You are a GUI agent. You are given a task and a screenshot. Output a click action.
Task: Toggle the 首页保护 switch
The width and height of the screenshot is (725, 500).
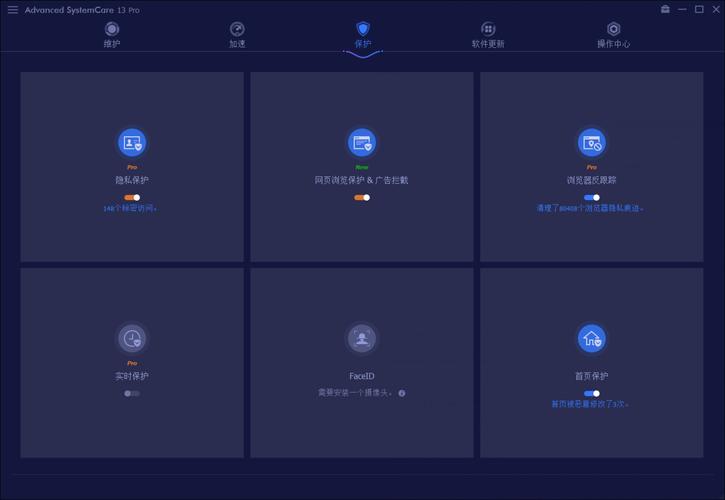click(591, 393)
